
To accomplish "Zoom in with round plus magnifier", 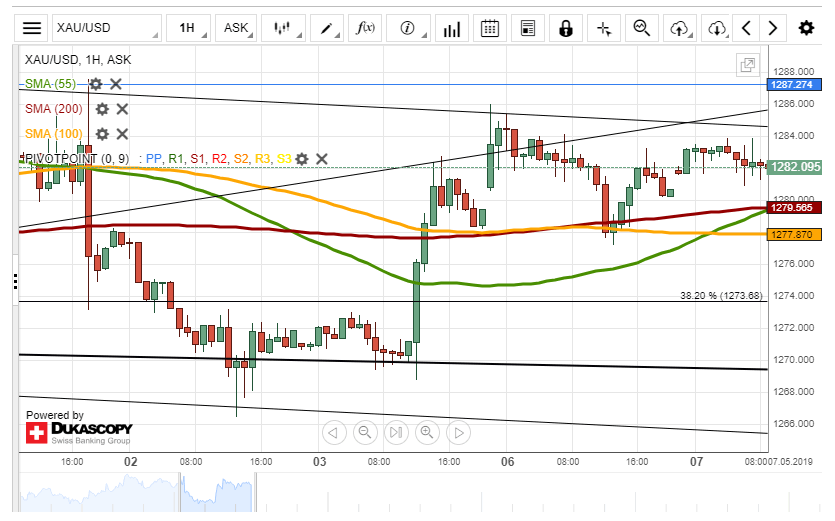I will click(x=427, y=433).
